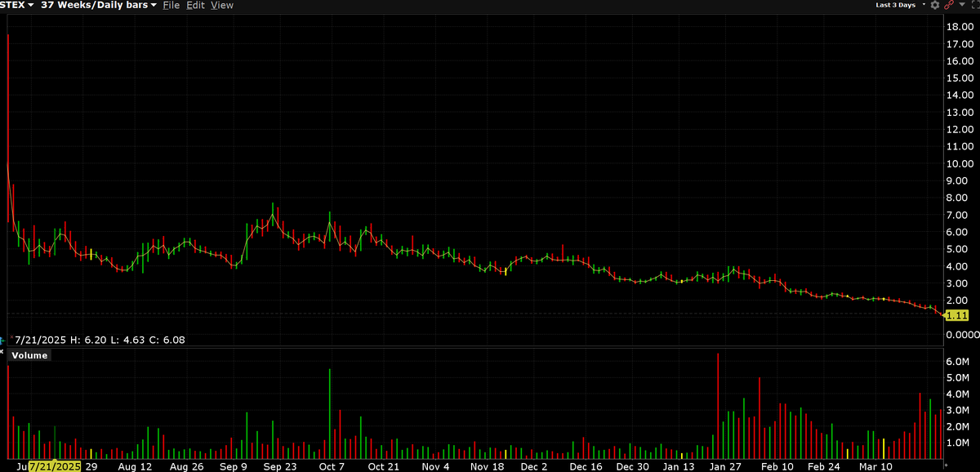
Task: Click the Sep 9 date label
Action: (x=233, y=467)
